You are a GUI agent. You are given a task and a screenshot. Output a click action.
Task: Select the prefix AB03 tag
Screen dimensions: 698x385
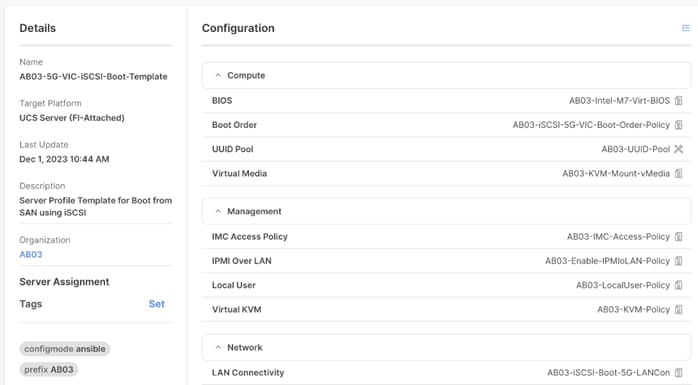(x=49, y=370)
